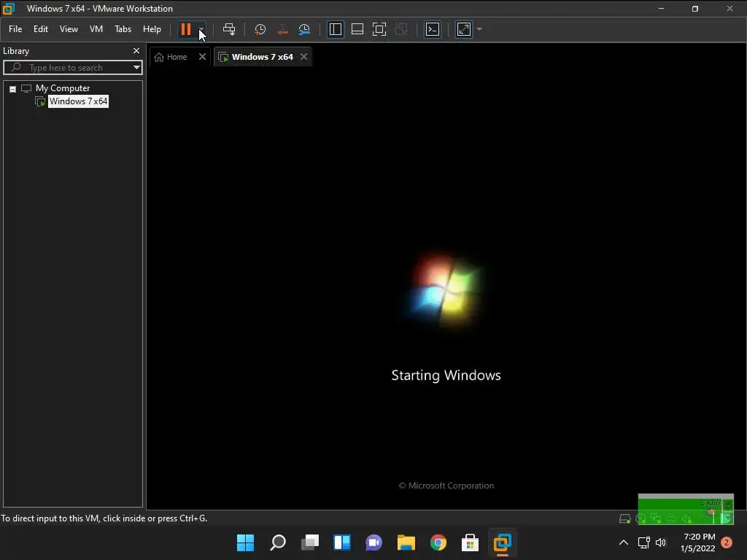This screenshot has width=747, height=560.
Task: Close the Windows 7 x64 tab
Action: 304,57
